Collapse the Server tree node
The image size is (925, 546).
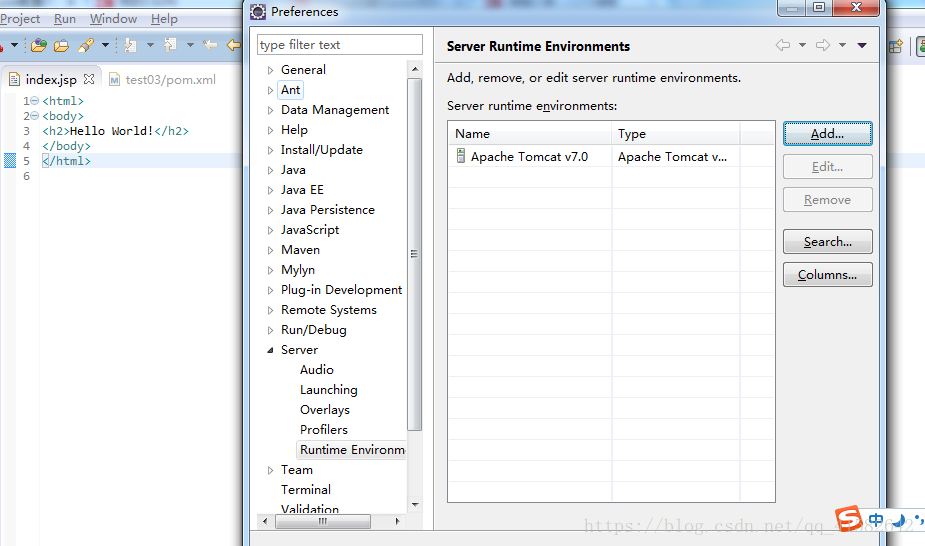point(270,350)
